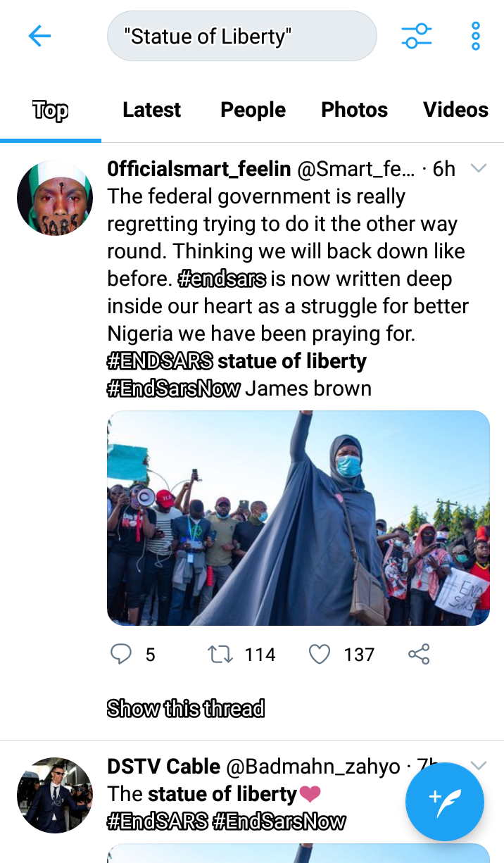
Task: Compose a new tweet with floating button
Action: click(445, 802)
